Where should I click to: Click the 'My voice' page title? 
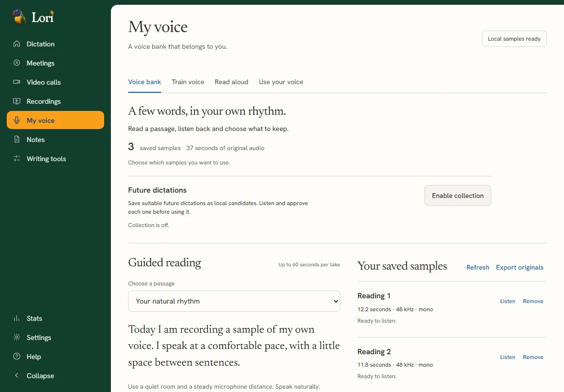[158, 27]
